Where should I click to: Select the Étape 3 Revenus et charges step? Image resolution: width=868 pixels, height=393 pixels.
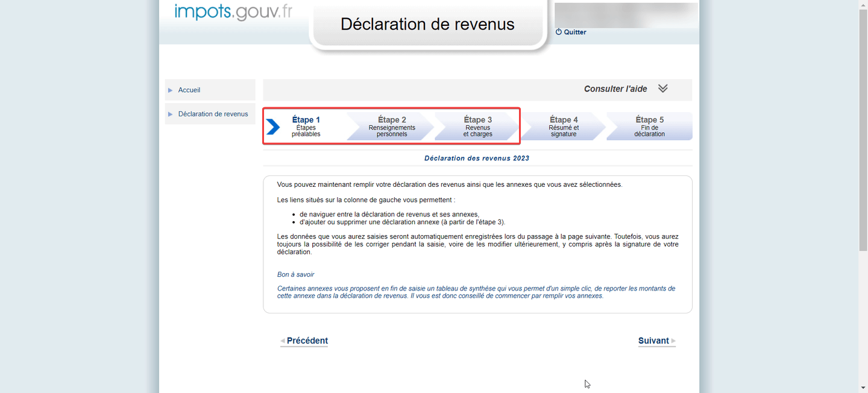pyautogui.click(x=477, y=126)
